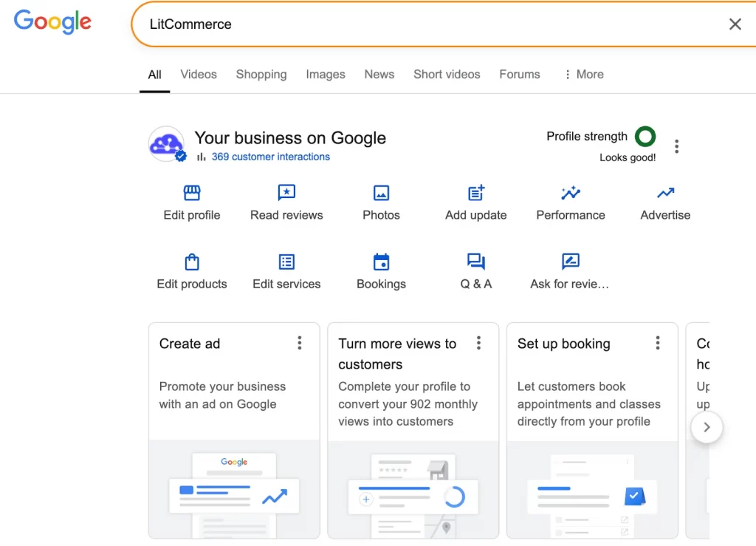The width and height of the screenshot is (756, 546).
Task: Click the Create ad card title
Action: point(190,344)
